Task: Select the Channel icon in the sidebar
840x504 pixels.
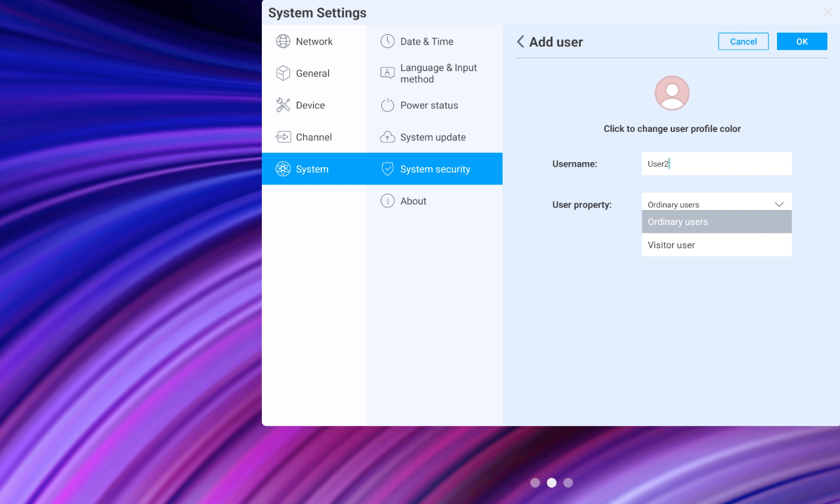Action: coord(283,136)
